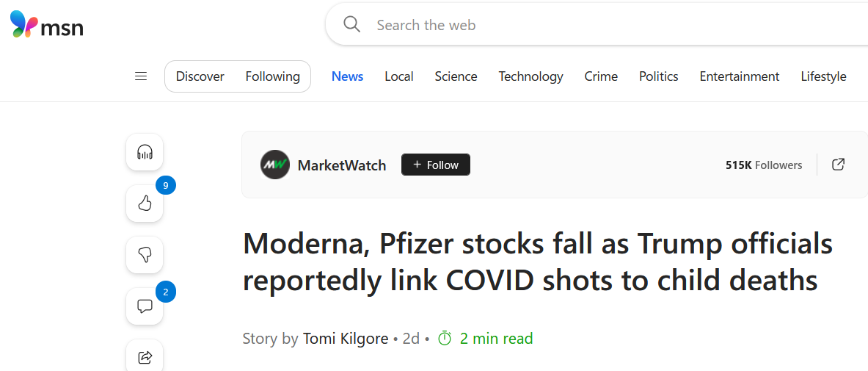Like the article with thumbs up
The height and width of the screenshot is (371, 868).
coord(145,203)
